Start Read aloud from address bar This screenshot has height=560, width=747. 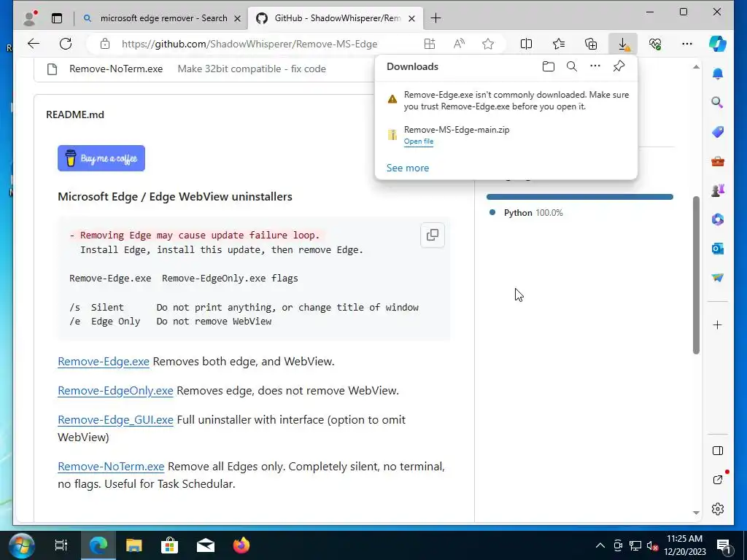coord(459,44)
